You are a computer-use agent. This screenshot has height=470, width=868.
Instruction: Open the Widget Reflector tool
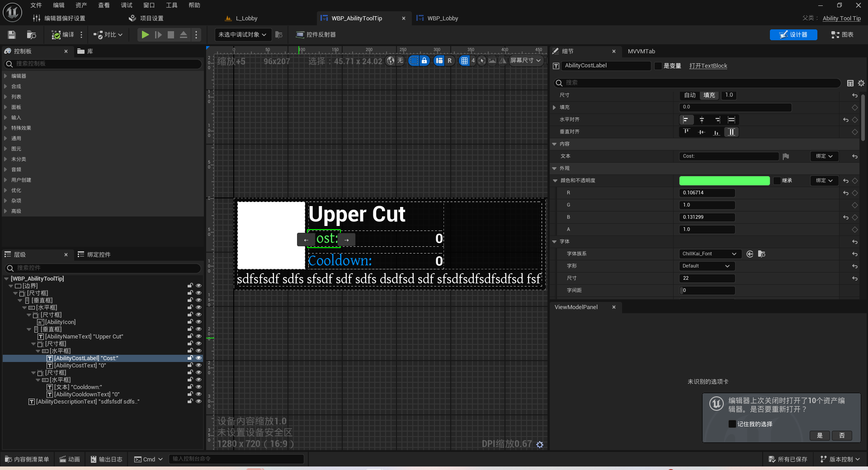coord(316,35)
